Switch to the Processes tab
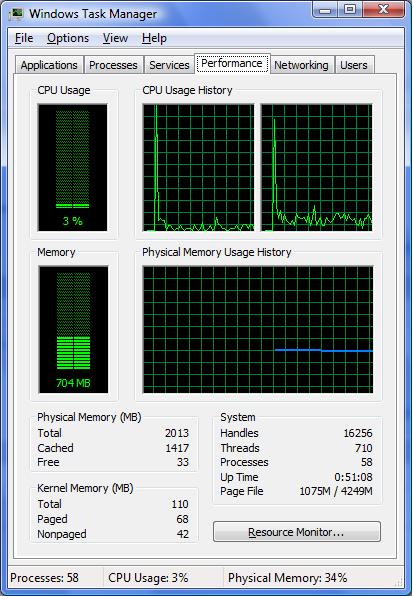This screenshot has width=413, height=596. 113,65
